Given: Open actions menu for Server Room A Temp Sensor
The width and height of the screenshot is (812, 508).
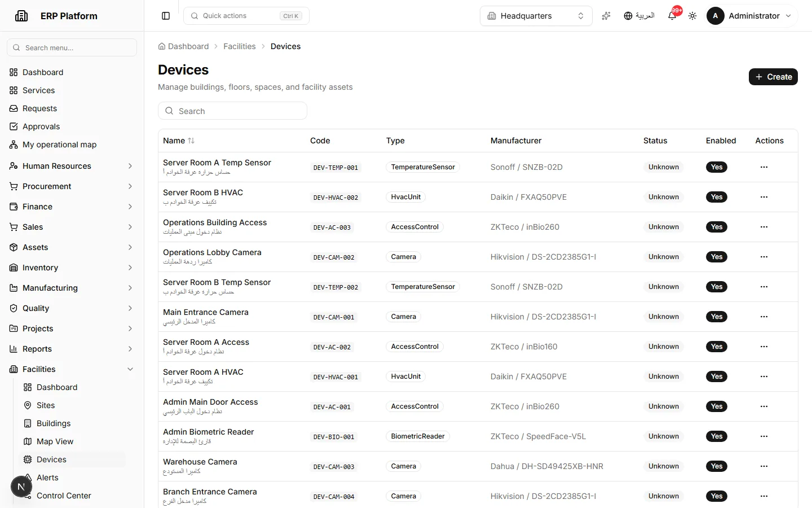Looking at the screenshot, I should (764, 167).
